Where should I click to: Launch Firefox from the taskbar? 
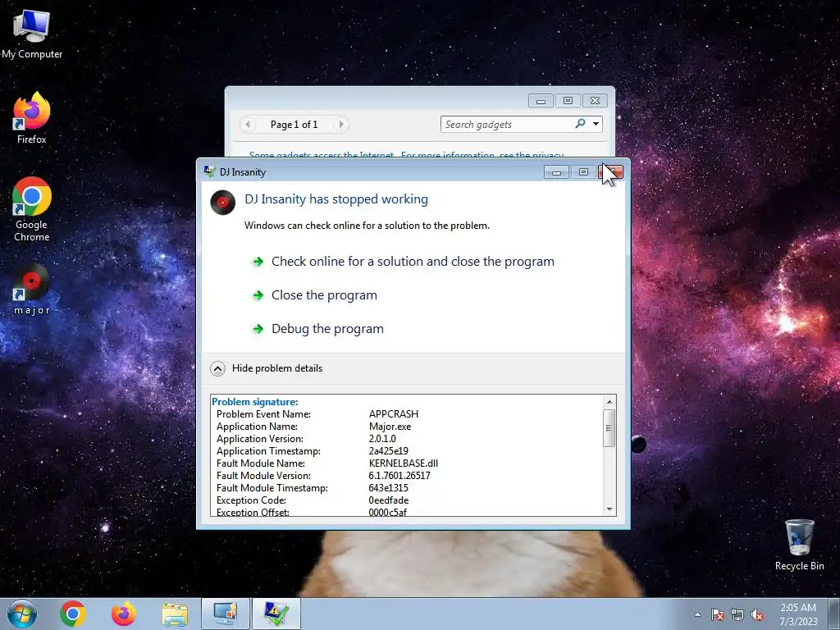[x=123, y=614]
